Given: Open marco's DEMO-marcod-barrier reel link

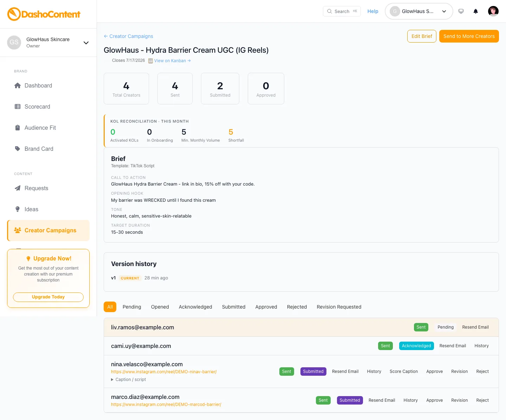Looking at the screenshot, I should click(x=166, y=405).
